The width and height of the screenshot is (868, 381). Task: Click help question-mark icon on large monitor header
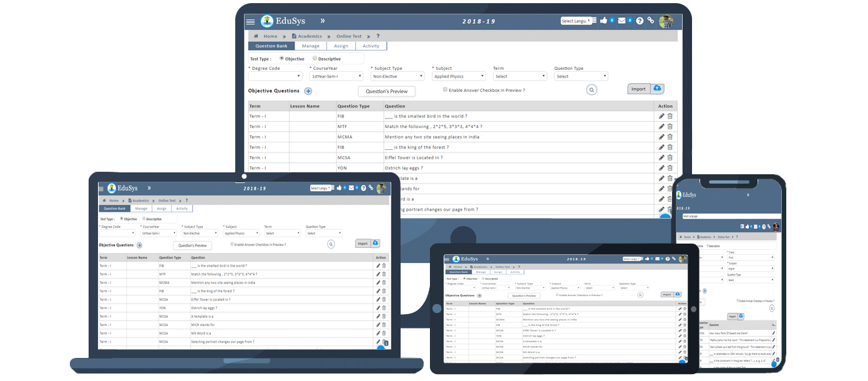[x=640, y=21]
